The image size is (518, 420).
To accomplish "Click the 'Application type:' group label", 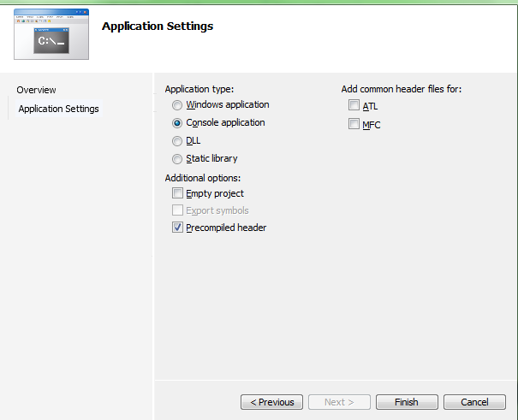I will click(199, 89).
